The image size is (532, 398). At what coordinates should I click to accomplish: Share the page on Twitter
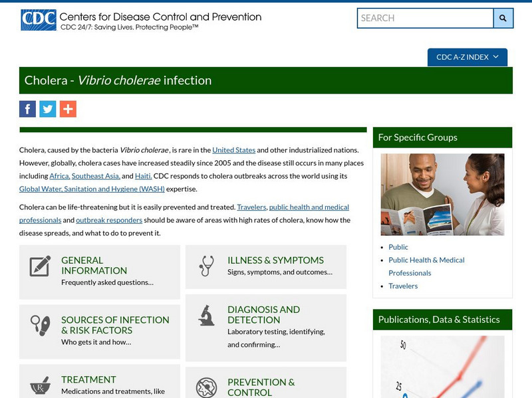click(x=47, y=108)
